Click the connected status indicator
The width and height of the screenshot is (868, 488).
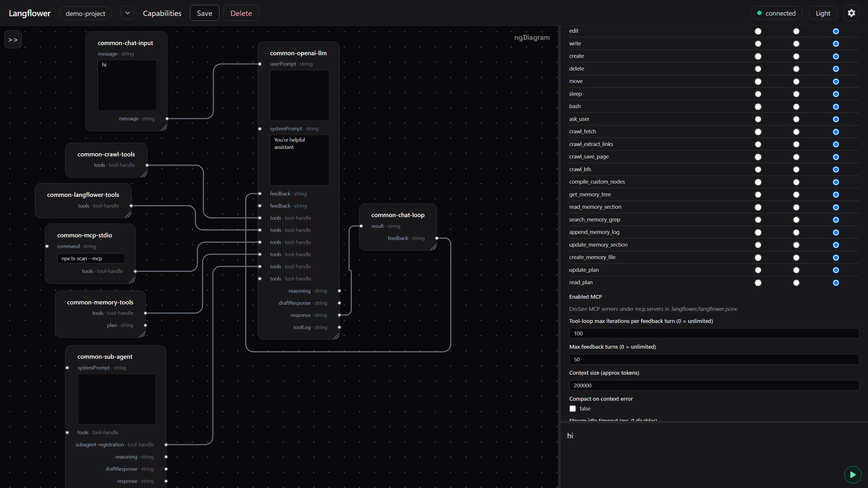tap(776, 13)
